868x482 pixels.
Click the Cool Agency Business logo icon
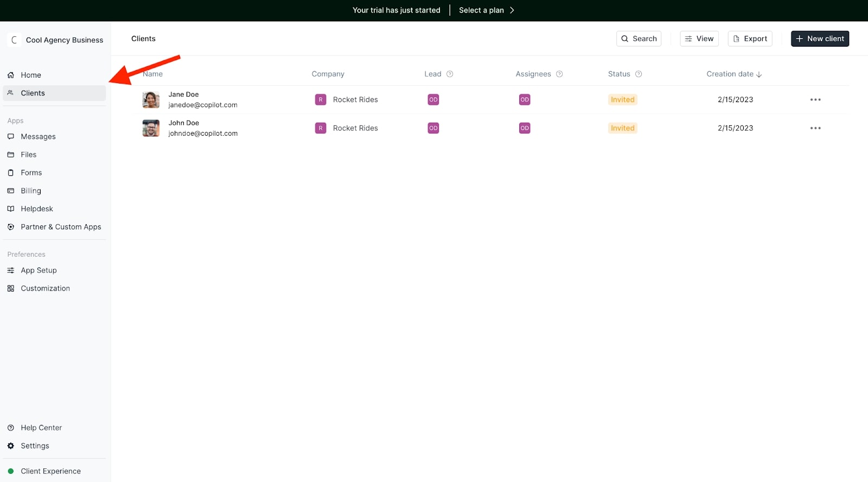(15, 40)
